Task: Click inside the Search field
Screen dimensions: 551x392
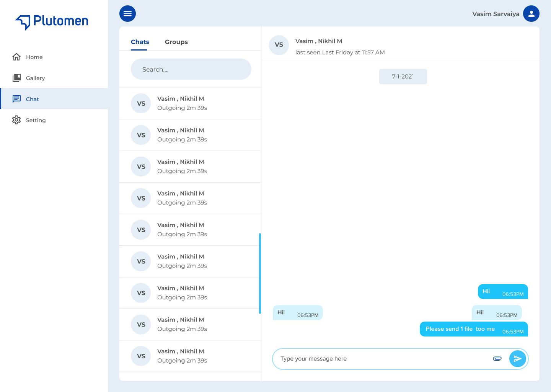Action: [191, 69]
